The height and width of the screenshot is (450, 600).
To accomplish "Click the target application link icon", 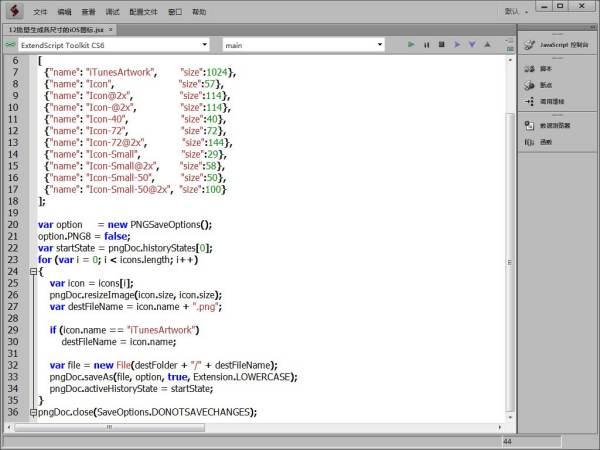I will [x=10, y=45].
